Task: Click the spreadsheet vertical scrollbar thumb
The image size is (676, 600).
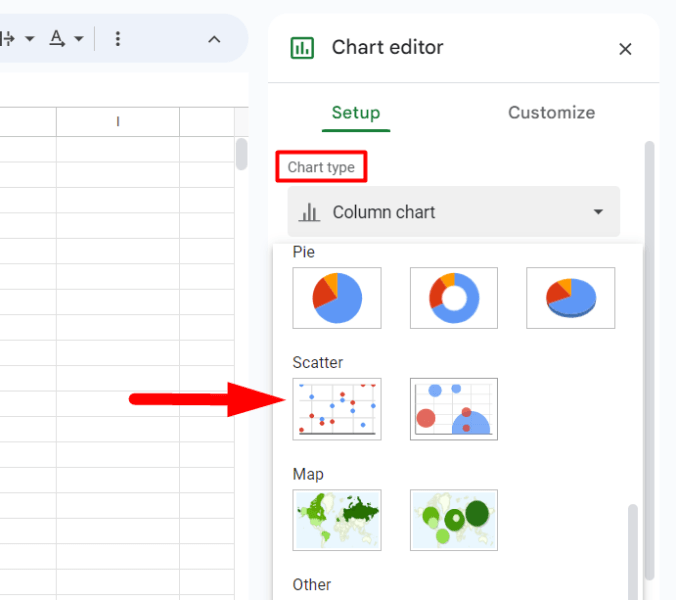Action: 242,154
